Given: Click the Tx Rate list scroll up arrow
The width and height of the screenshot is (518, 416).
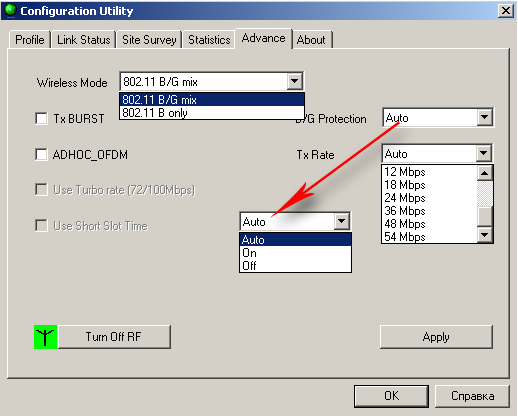Looking at the screenshot, I should coord(485,173).
